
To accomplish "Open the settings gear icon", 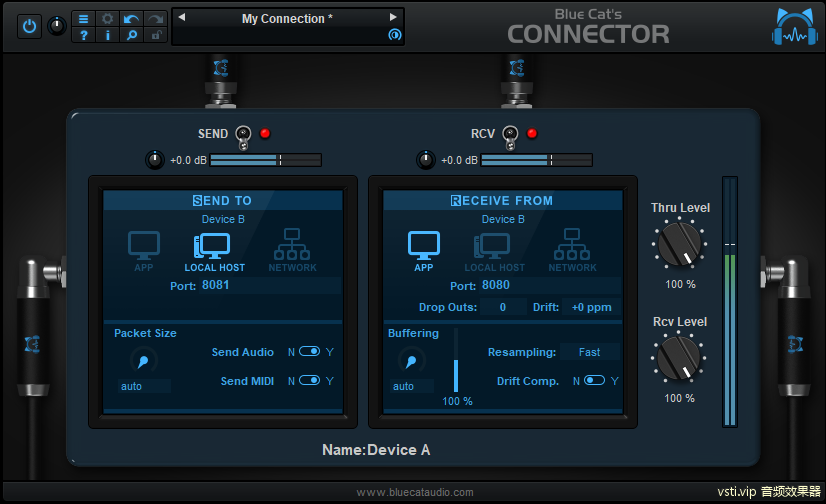I will 107,19.
